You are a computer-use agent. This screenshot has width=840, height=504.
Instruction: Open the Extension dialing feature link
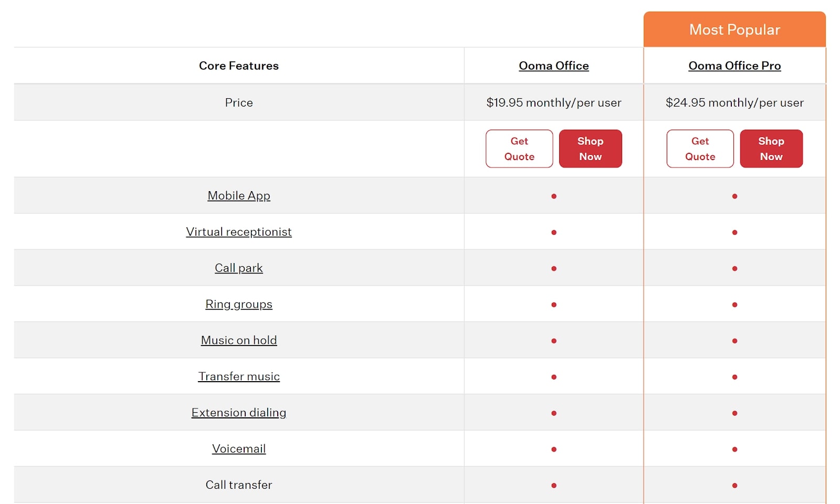[x=239, y=413]
